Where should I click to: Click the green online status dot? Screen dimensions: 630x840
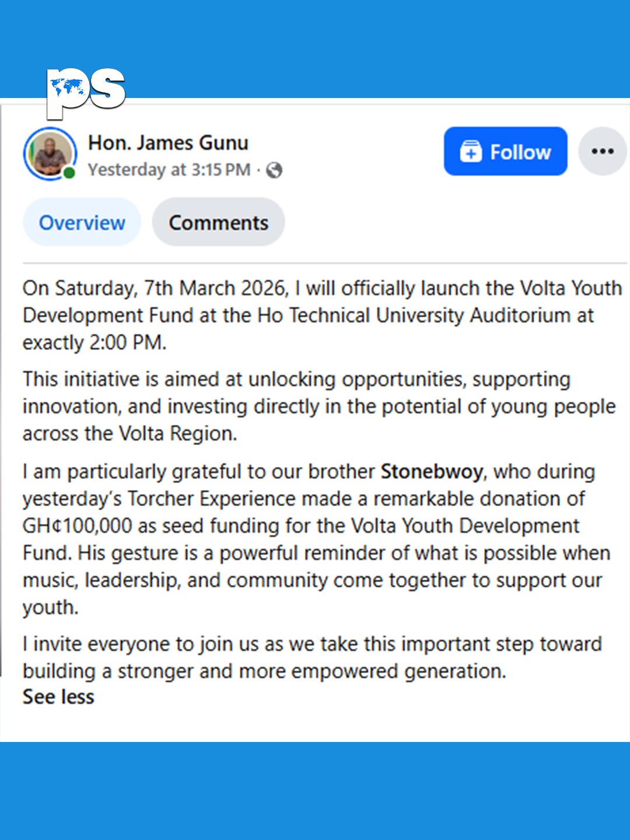pos(69,173)
